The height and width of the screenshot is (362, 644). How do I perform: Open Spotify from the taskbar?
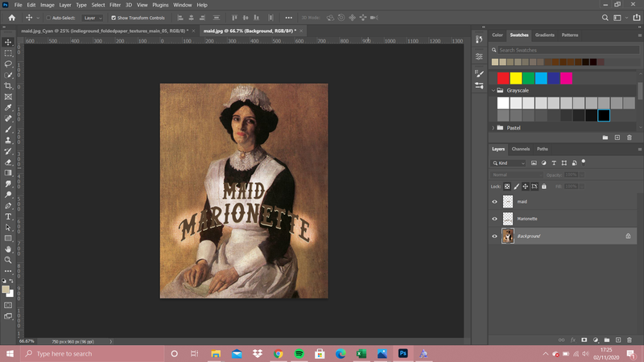coord(299,353)
